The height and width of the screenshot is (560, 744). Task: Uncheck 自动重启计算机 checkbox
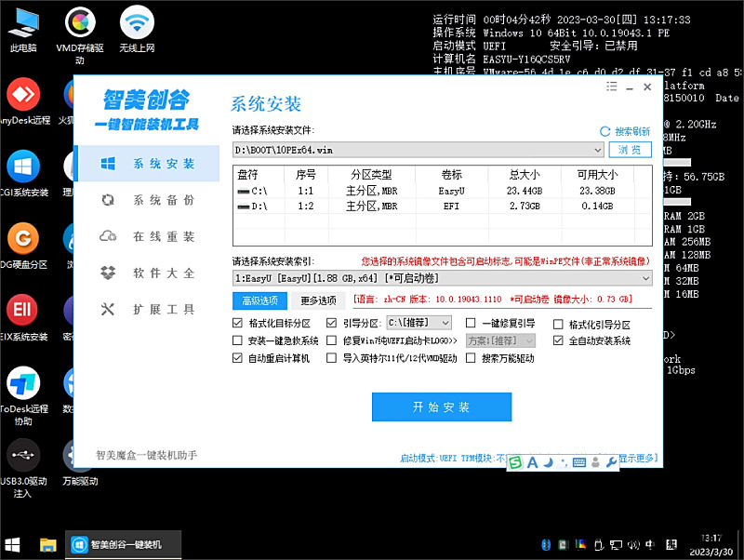(237, 358)
